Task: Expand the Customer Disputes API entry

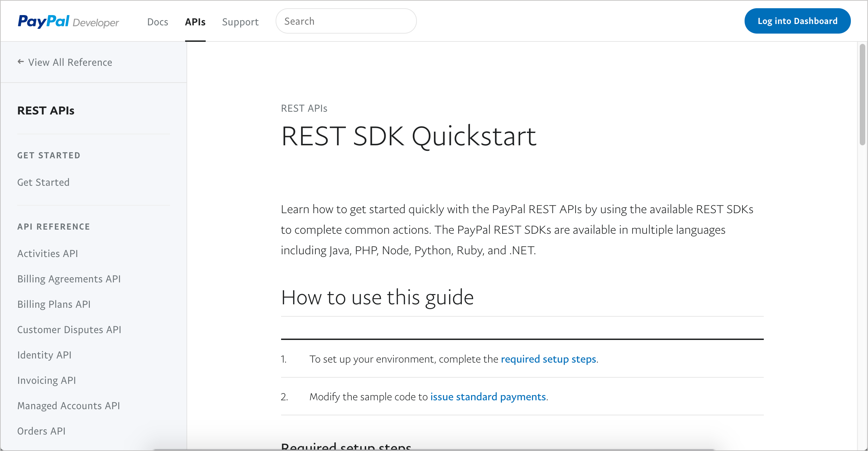Action: [x=69, y=329]
